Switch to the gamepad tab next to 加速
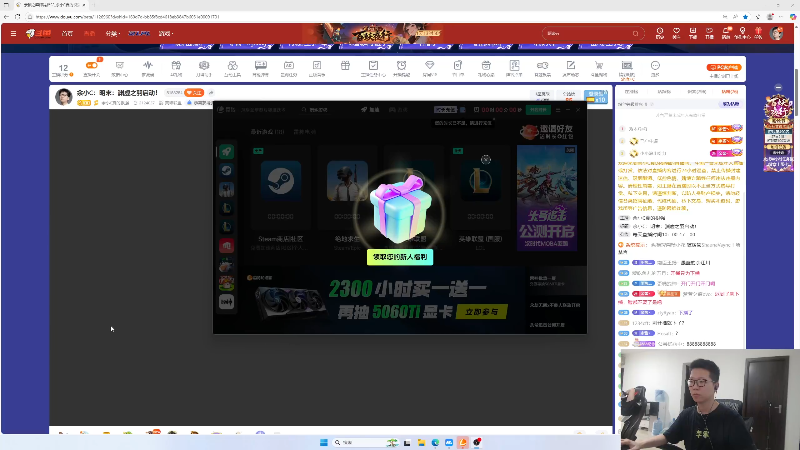 (x=398, y=110)
